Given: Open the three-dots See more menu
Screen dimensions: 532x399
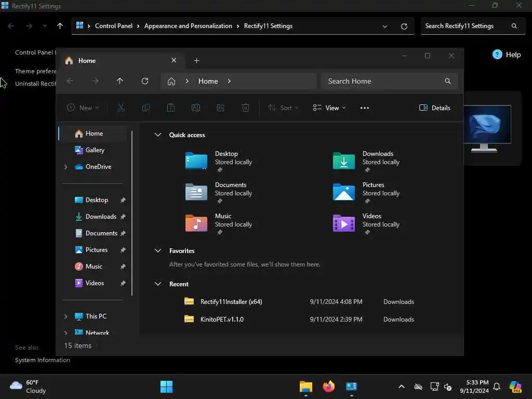Looking at the screenshot, I should 364,108.
